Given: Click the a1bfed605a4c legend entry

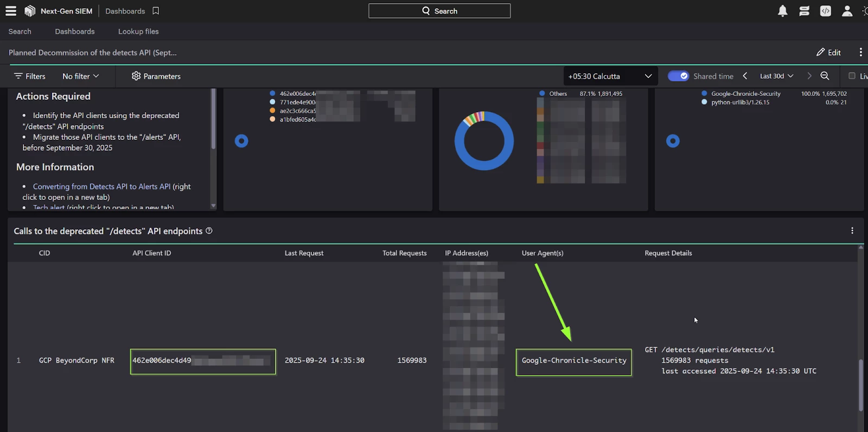Looking at the screenshot, I should tap(297, 119).
